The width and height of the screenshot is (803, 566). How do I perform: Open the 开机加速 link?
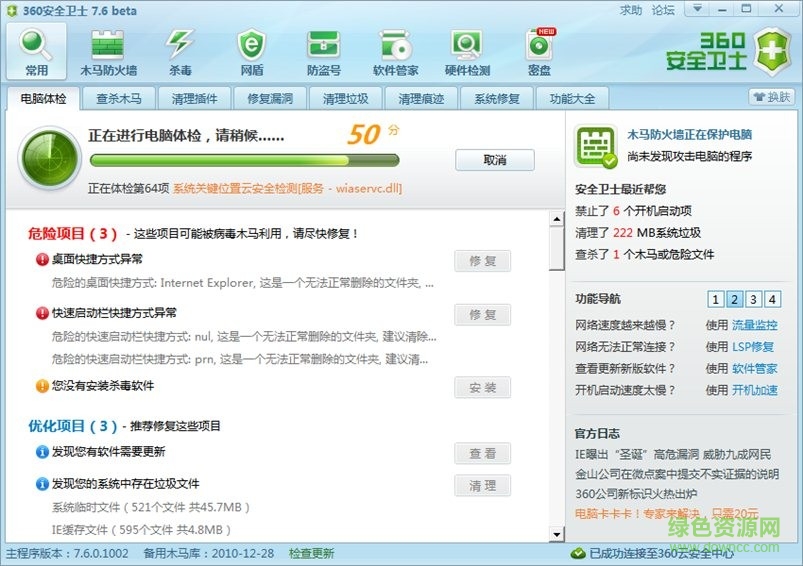[x=754, y=390]
